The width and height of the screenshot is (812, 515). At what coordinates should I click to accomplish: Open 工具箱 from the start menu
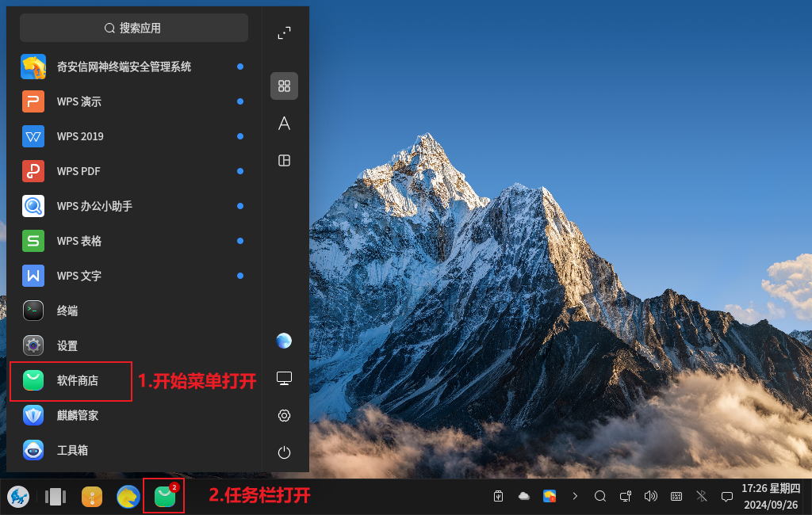(72, 451)
